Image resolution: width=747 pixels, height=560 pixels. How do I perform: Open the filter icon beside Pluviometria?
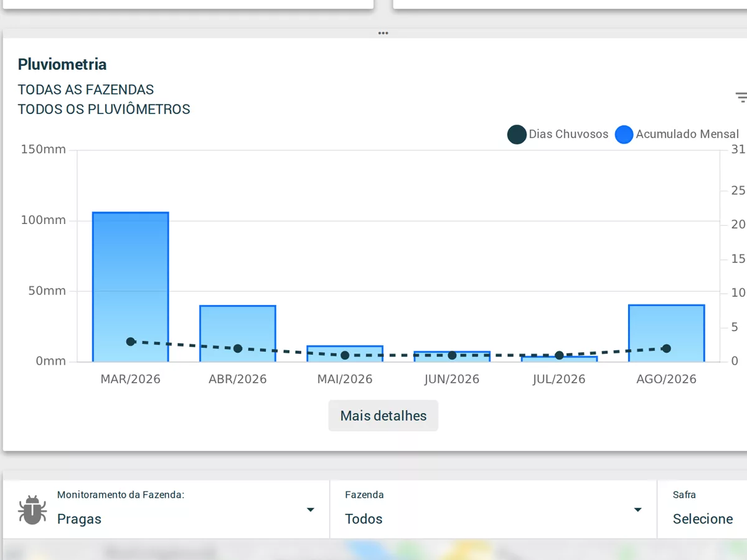pos(741,97)
